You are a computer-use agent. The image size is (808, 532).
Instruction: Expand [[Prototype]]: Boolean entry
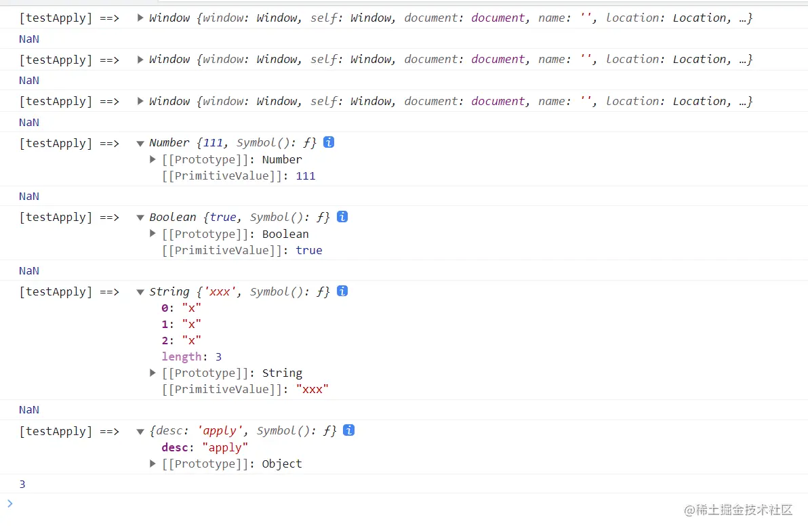(x=153, y=233)
